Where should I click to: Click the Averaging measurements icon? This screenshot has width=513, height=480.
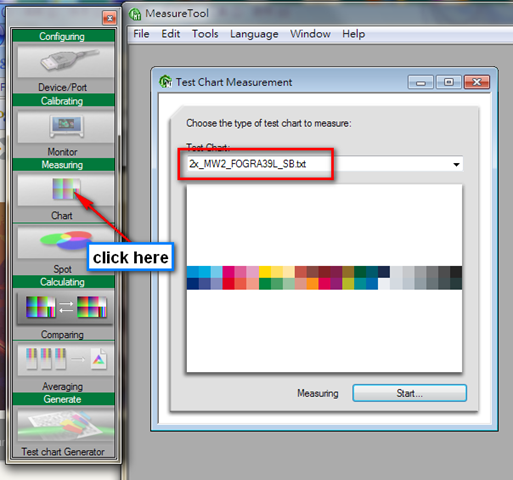[66, 359]
